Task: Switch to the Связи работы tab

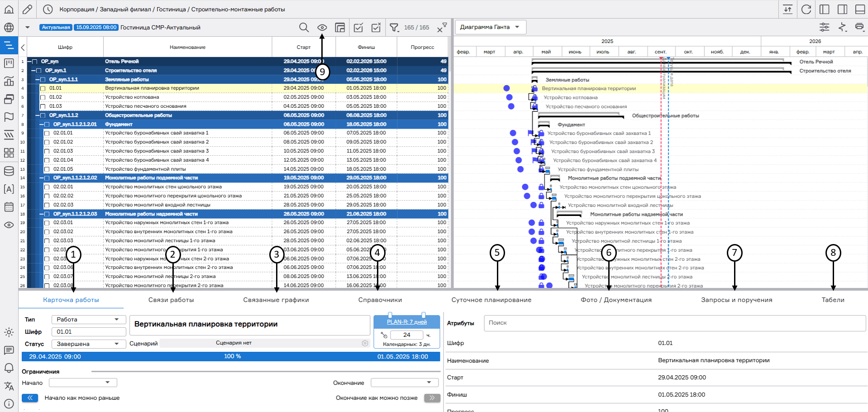Action: click(171, 300)
